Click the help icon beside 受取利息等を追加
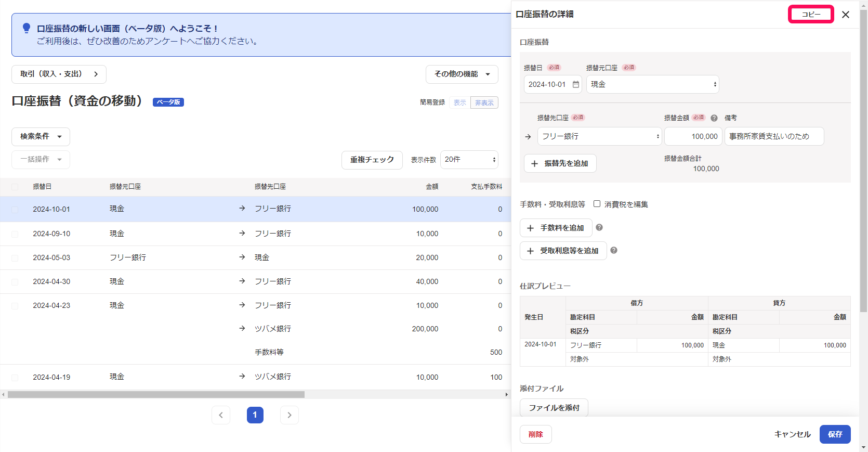Screen dimensions: 868x452 click(614, 250)
